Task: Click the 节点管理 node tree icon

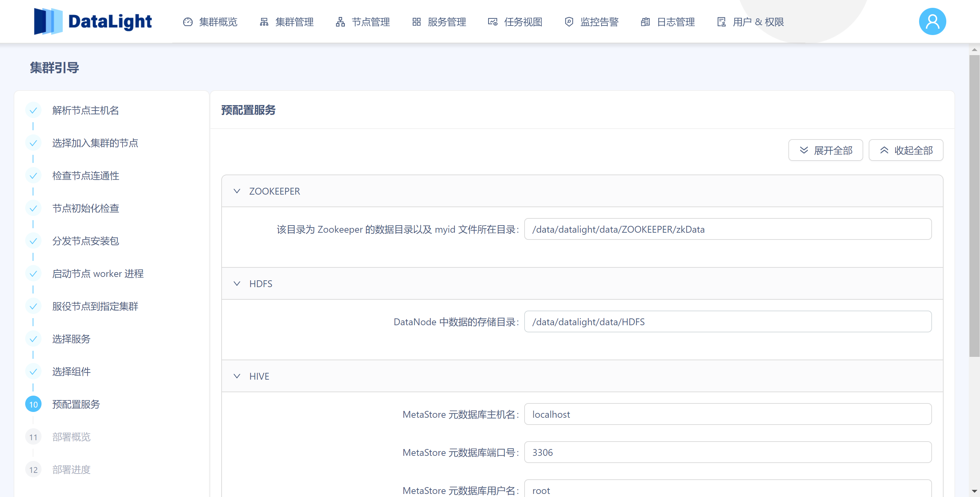Action: [340, 22]
